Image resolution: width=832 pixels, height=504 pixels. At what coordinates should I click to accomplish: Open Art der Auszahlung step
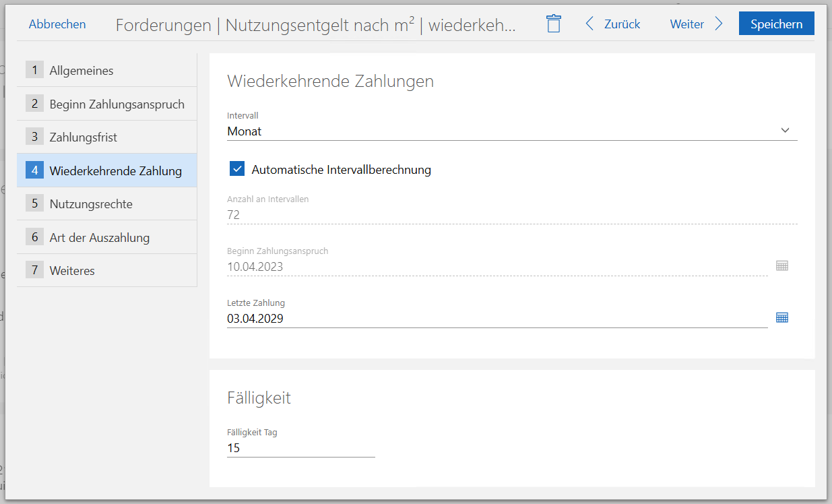click(99, 237)
